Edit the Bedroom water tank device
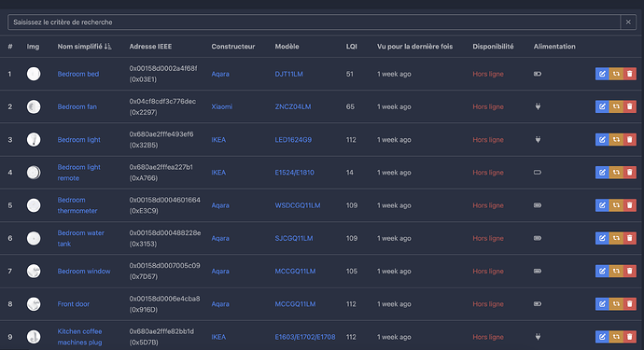This screenshot has height=350, width=644. 602,238
